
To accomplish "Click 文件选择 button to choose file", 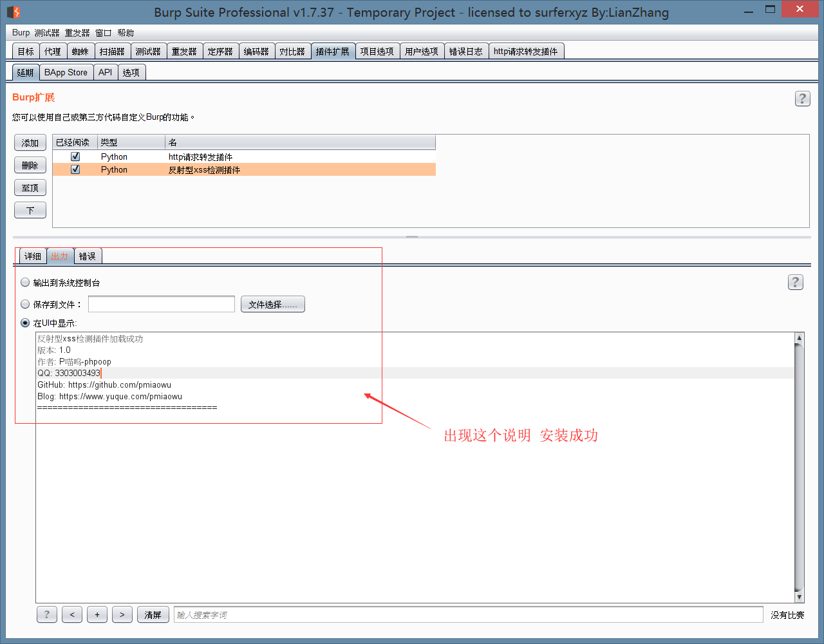I will [x=273, y=304].
